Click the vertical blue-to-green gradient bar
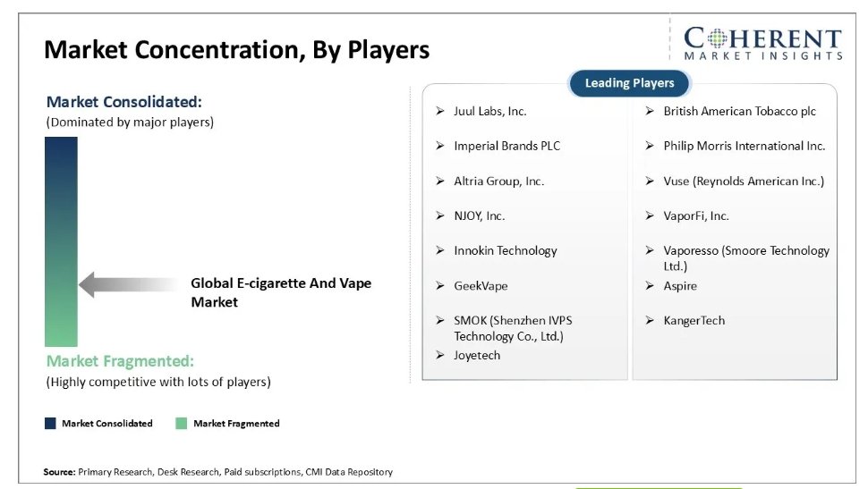The height and width of the screenshot is (489, 868). tap(62, 241)
